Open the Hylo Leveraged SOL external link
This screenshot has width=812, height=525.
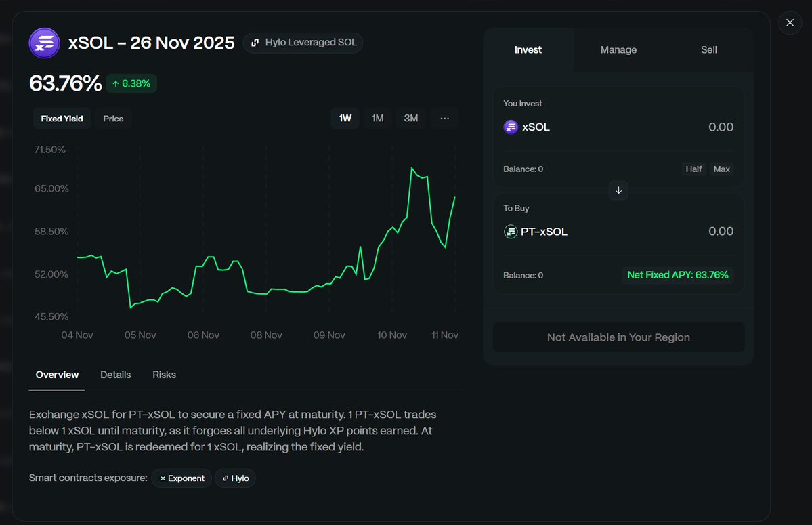point(303,42)
